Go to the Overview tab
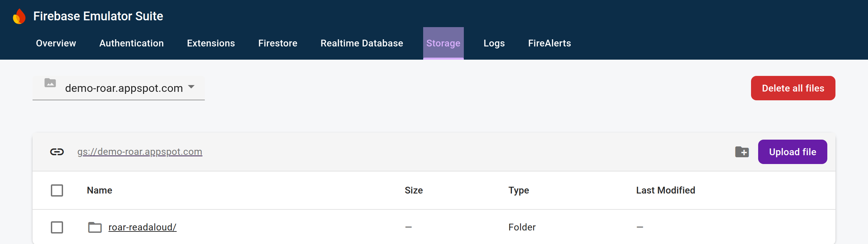This screenshot has height=244, width=868. [56, 43]
